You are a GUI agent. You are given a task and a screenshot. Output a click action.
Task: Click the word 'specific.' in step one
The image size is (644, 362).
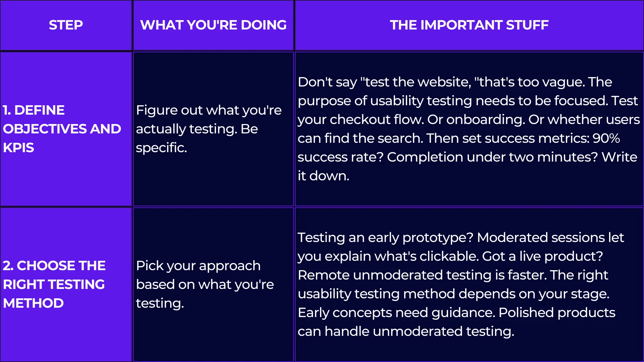161,148
